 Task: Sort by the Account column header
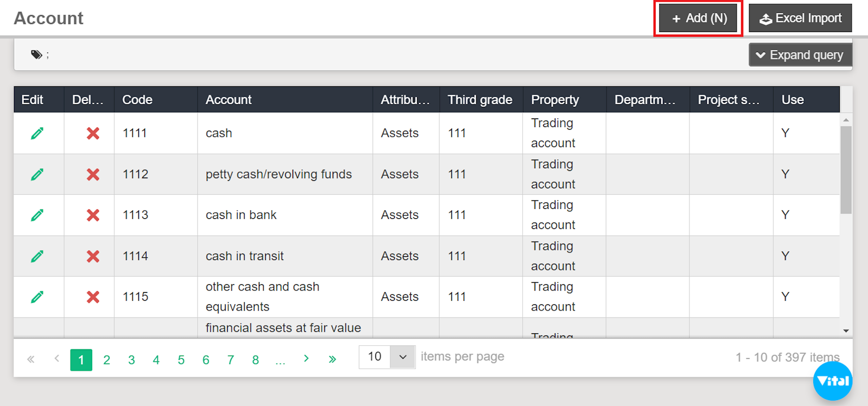(x=228, y=100)
